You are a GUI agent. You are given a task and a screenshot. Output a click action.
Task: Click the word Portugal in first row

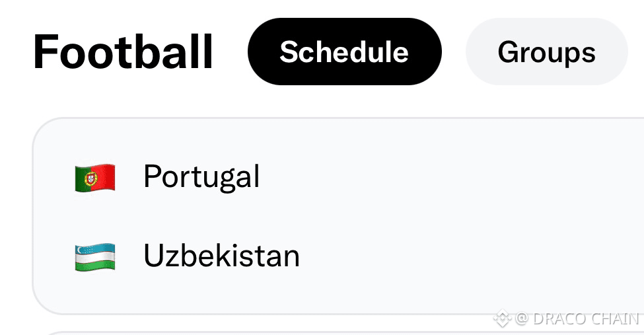pyautogui.click(x=201, y=176)
